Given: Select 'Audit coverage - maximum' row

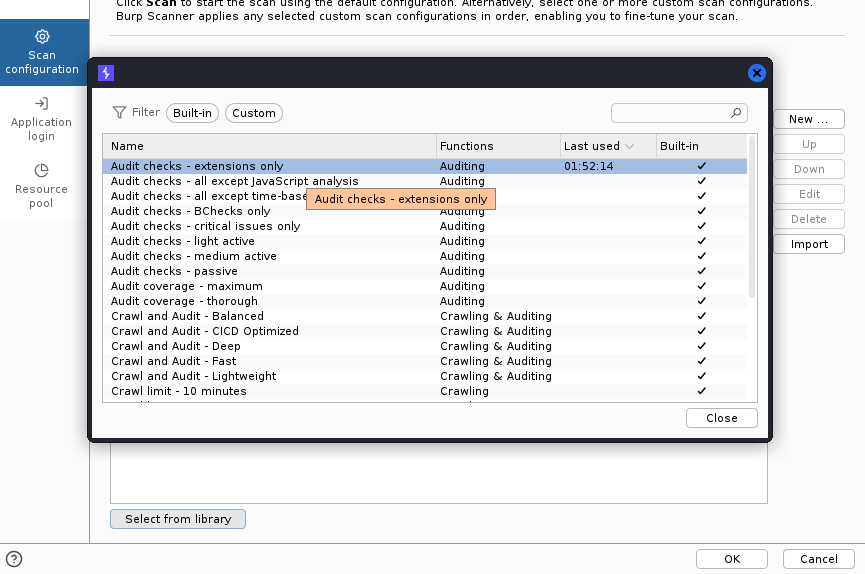Looking at the screenshot, I should (425, 286).
